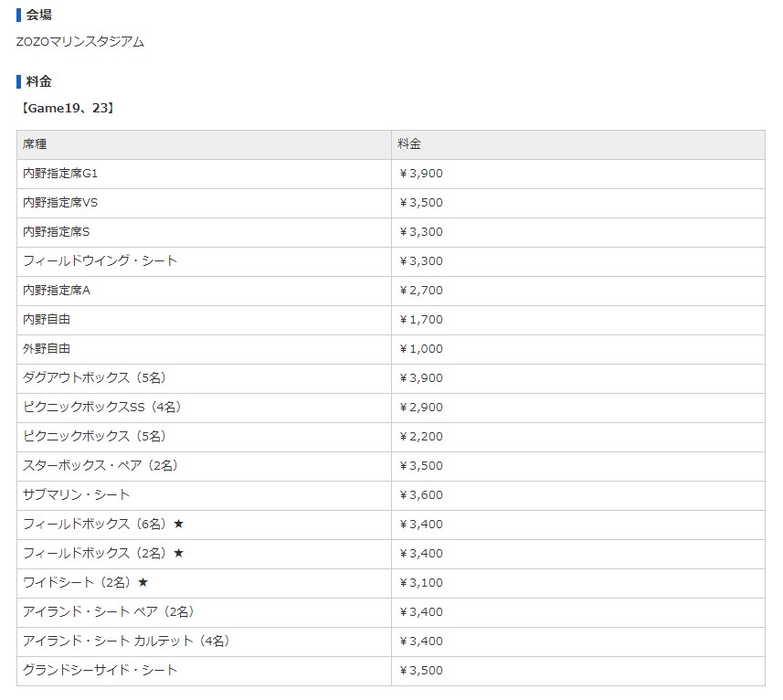Viewport: 783px width, 700px height.
Task: Click the ¥2,200 price for ピクニックボックス（5名）
Action: (x=420, y=437)
